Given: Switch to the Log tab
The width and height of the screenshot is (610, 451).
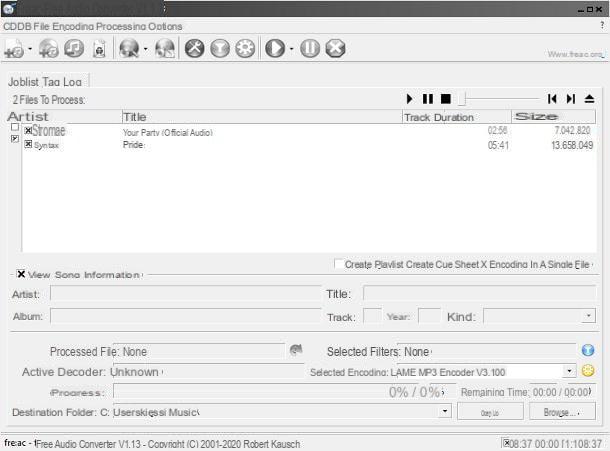Looking at the screenshot, I should coord(72,82).
